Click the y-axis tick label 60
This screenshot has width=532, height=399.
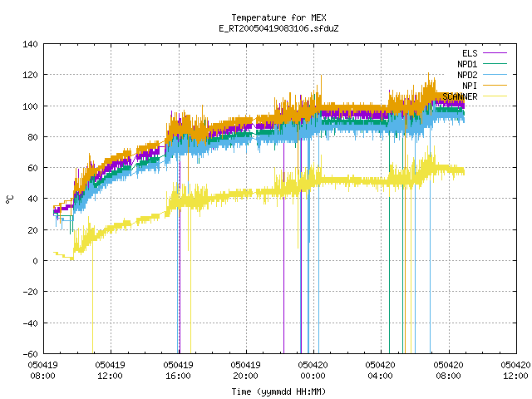(32, 168)
